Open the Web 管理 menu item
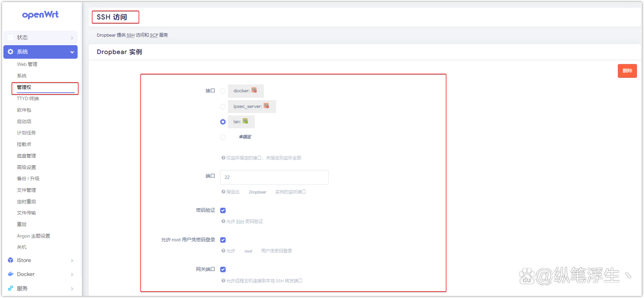This screenshot has width=644, height=298. coord(27,64)
